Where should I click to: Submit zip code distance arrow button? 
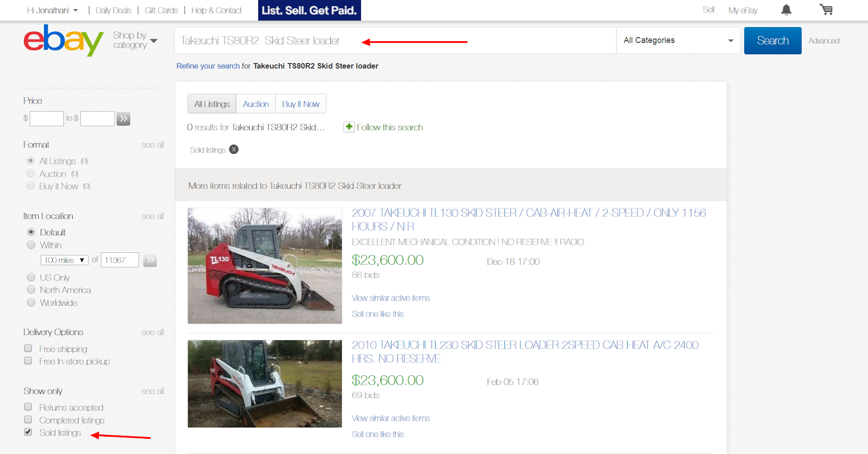[x=150, y=260]
